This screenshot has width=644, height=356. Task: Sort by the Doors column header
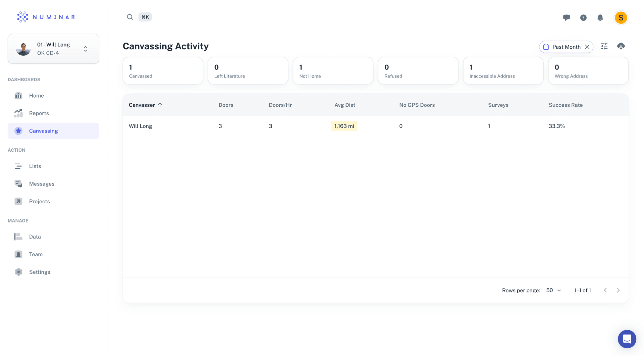pos(226,105)
